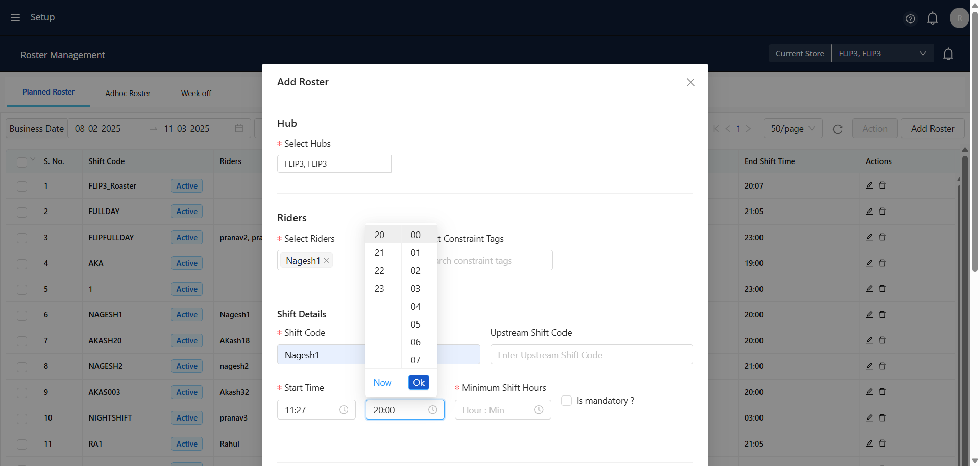980x466 pixels.
Task: Delete the AKA roster row
Action: pos(882,263)
